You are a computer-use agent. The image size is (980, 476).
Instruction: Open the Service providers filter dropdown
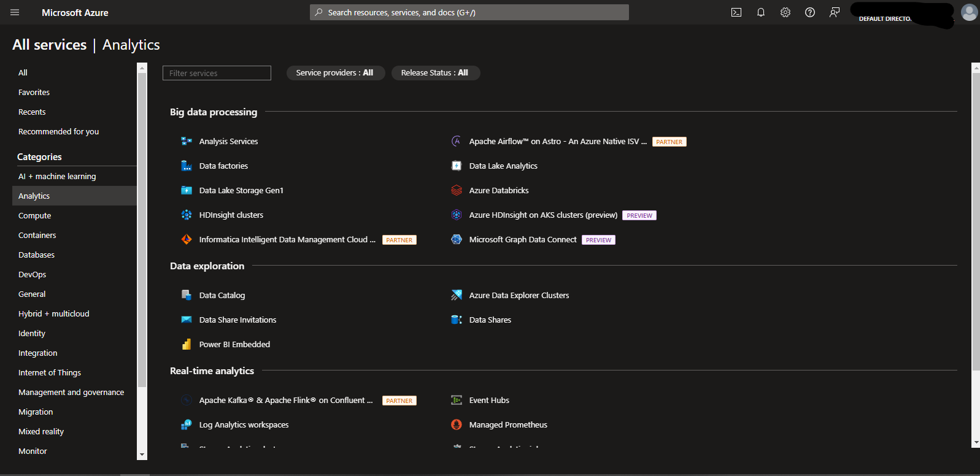[x=336, y=73]
